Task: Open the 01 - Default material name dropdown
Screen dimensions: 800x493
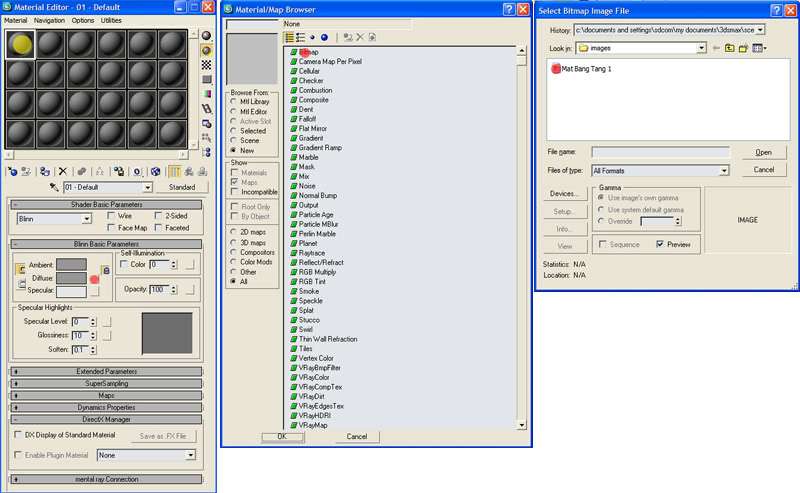Action: pos(147,187)
